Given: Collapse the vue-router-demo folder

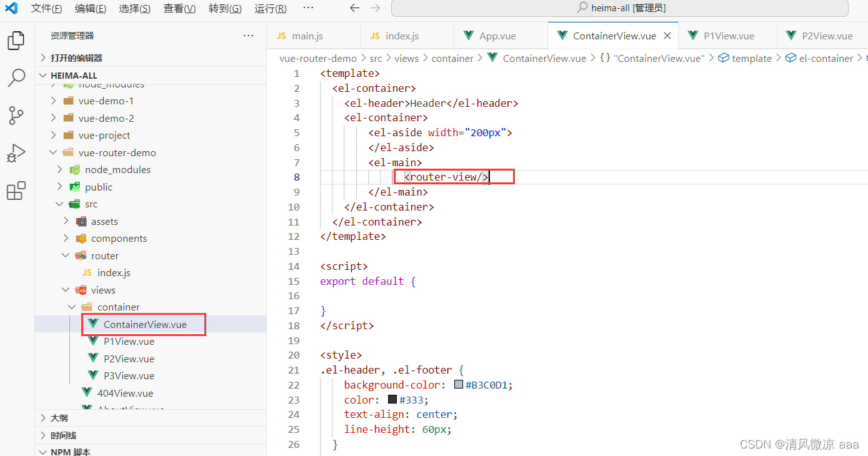Looking at the screenshot, I should pyautogui.click(x=54, y=152).
